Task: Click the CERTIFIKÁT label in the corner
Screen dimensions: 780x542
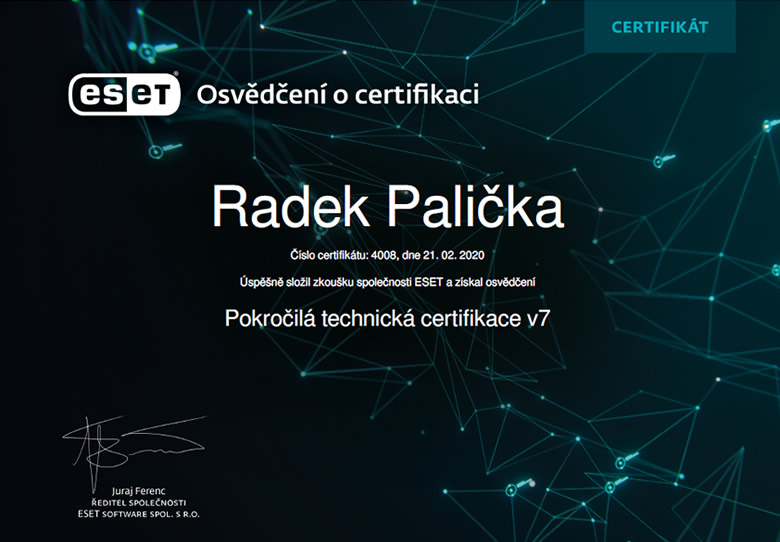Action: (x=660, y=27)
